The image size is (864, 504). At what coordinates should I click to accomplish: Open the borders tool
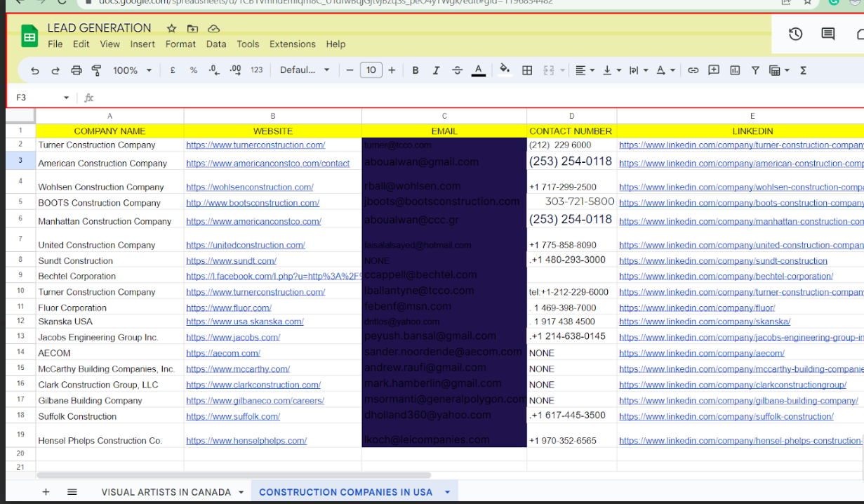click(x=527, y=70)
